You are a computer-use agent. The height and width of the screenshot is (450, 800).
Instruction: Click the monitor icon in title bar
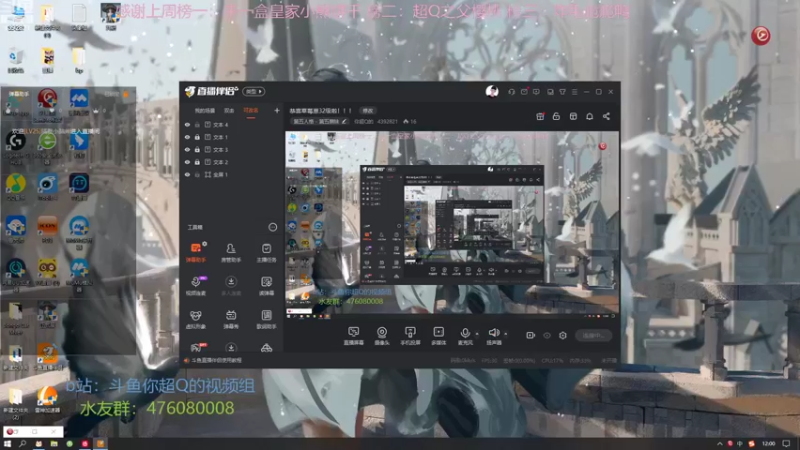[550, 92]
